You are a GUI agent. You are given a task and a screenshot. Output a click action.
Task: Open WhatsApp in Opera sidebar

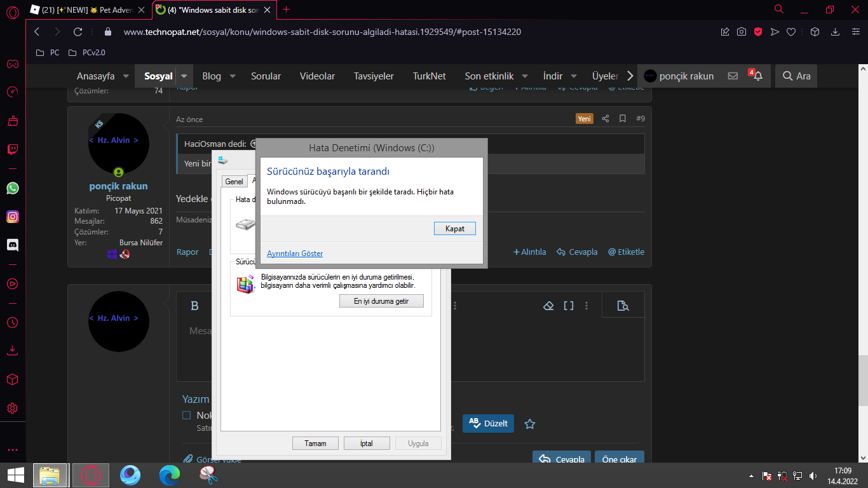(13, 188)
